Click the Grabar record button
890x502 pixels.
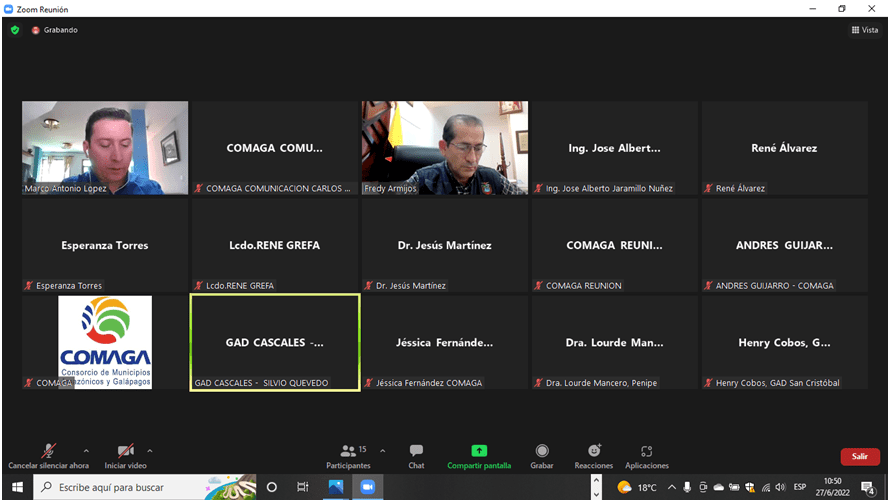pos(542,457)
